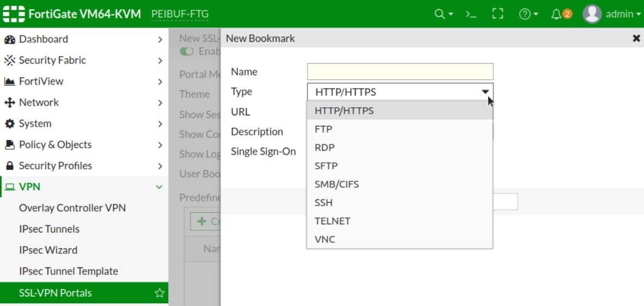Click the System menu label
The height and width of the screenshot is (306, 644).
point(35,124)
